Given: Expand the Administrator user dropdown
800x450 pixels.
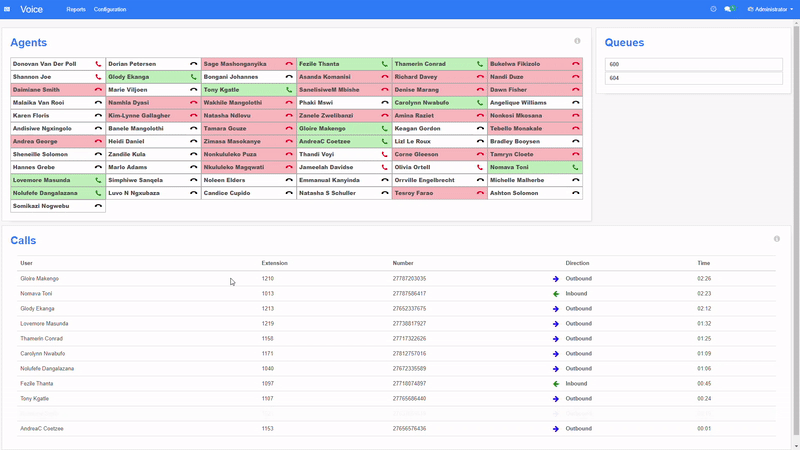Looking at the screenshot, I should [x=770, y=9].
